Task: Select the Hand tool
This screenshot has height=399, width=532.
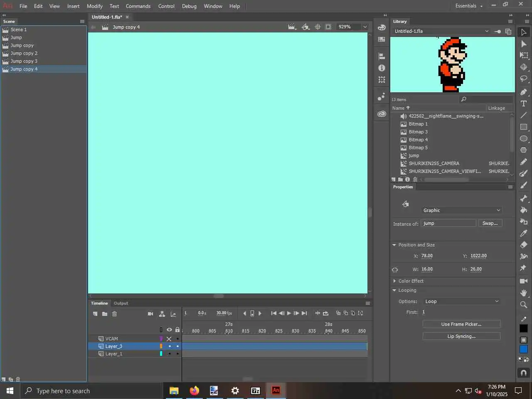Action: (524, 293)
